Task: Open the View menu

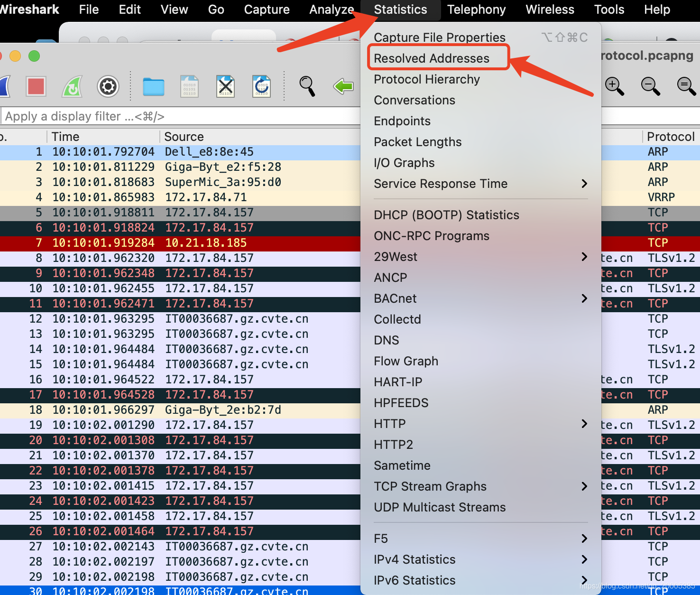Action: pos(175,9)
